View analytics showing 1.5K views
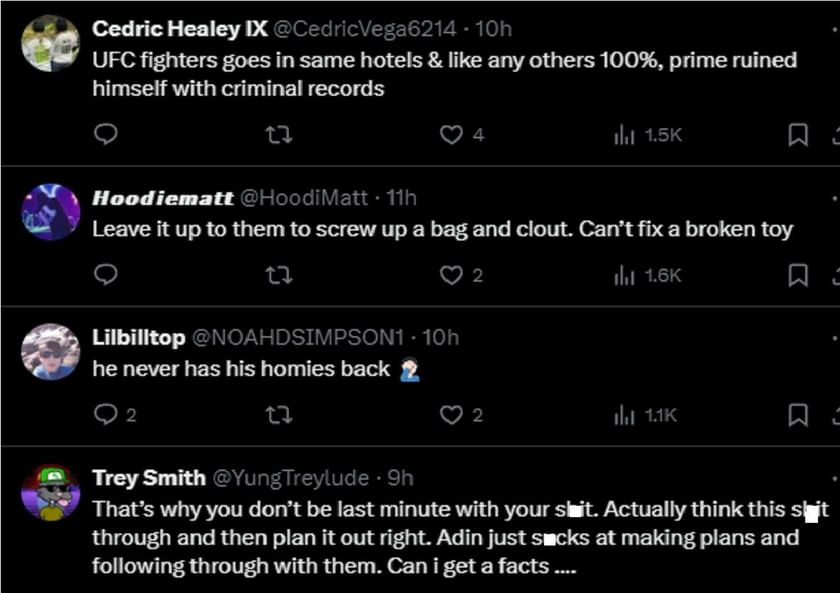 647,135
